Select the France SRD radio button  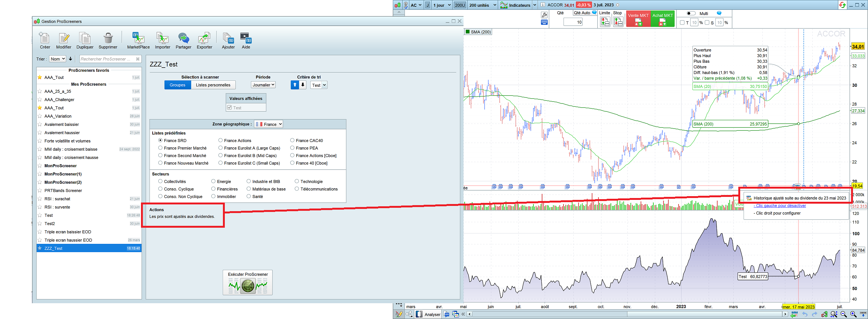coord(161,141)
